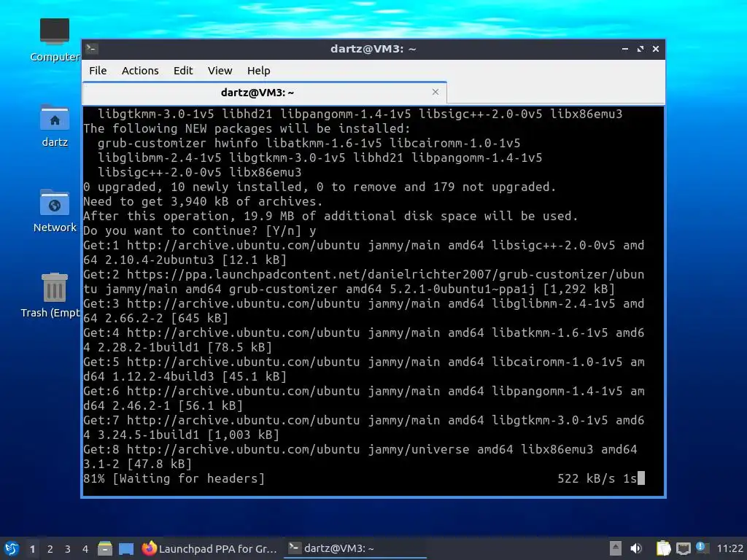Open the clipboard manager tray icon
The height and width of the screenshot is (560, 747).
coord(663,548)
